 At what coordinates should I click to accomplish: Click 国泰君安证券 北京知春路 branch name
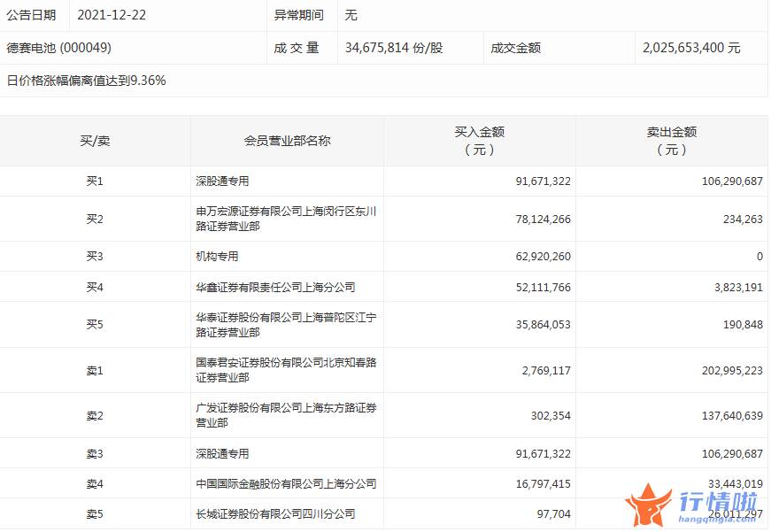[286, 370]
